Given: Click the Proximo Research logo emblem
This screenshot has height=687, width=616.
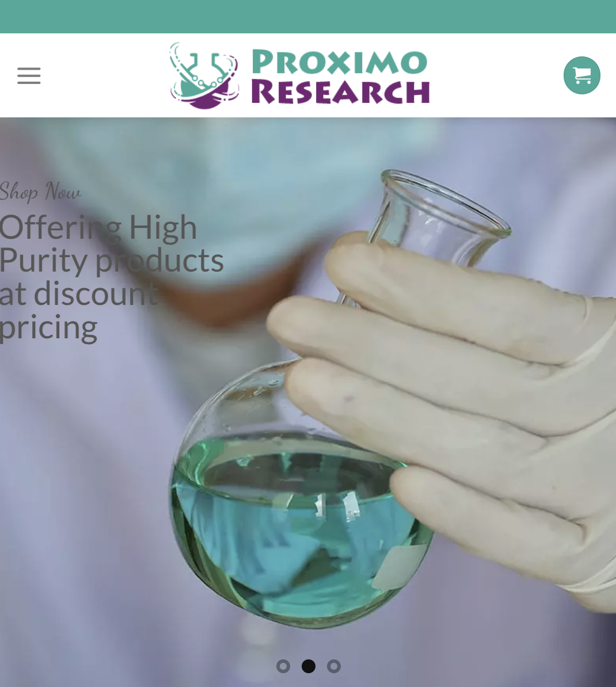Looking at the screenshot, I should [x=204, y=75].
